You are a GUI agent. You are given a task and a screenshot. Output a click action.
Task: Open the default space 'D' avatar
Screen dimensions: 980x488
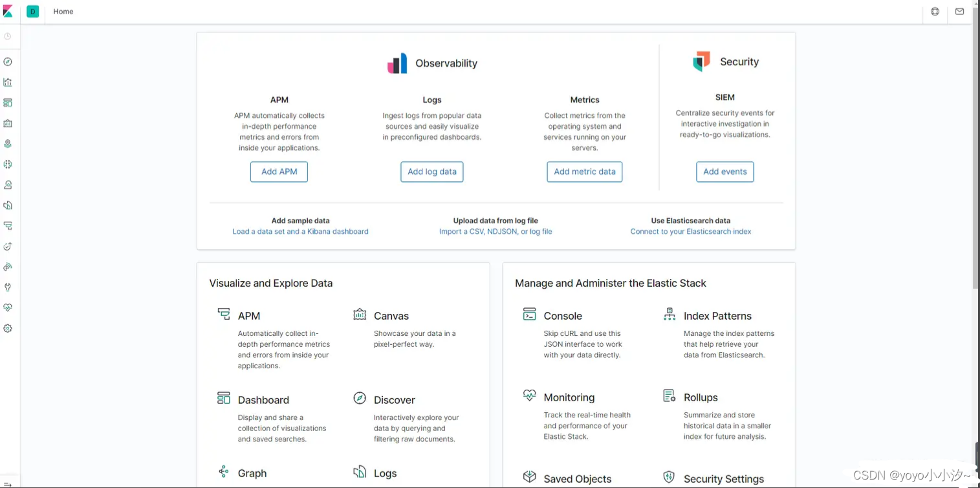32,11
